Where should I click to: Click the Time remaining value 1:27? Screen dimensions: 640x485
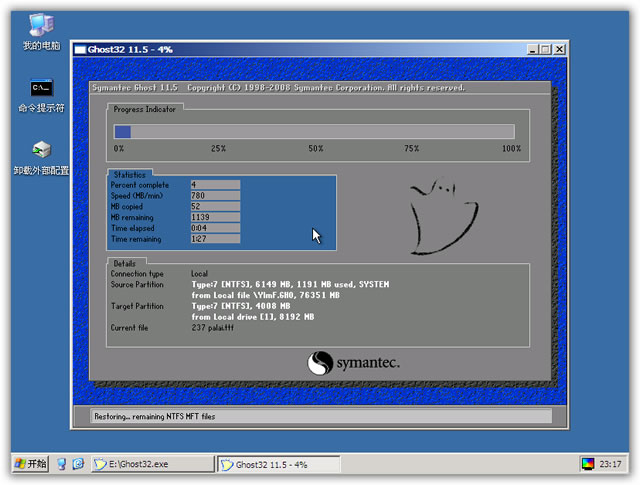point(215,239)
